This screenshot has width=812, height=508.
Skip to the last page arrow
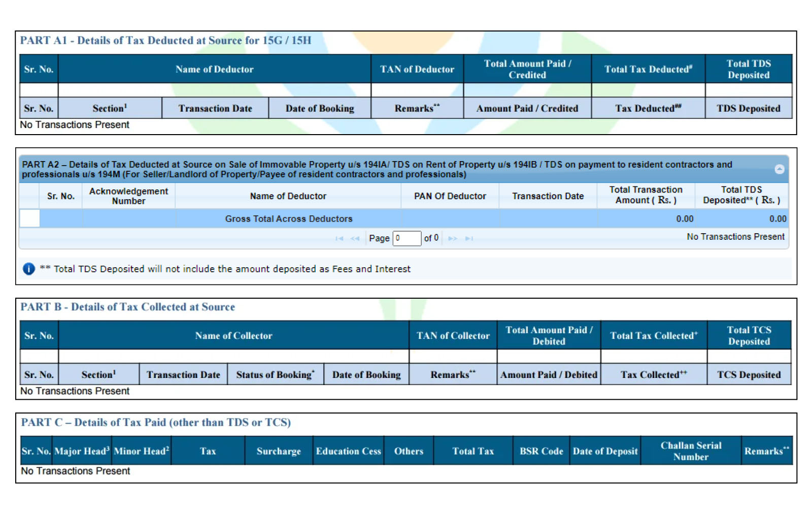coord(469,238)
